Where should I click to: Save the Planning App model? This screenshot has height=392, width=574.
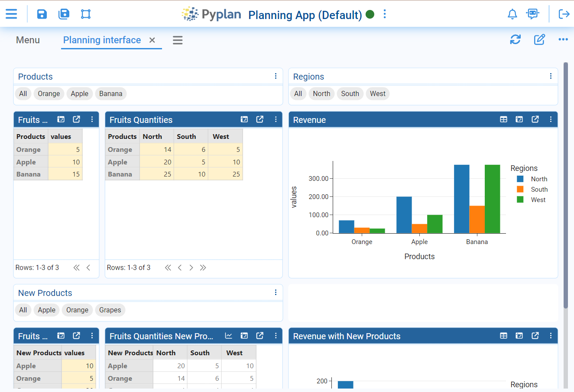tap(42, 14)
